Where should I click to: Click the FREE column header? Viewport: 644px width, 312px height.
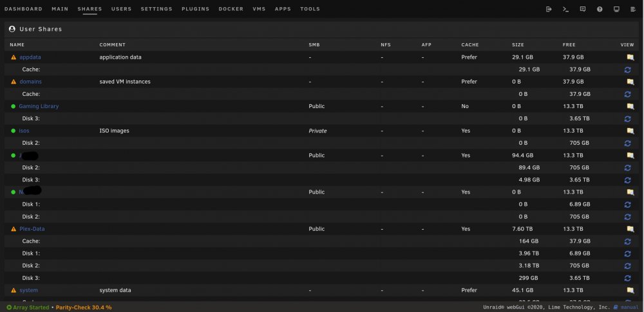point(569,45)
